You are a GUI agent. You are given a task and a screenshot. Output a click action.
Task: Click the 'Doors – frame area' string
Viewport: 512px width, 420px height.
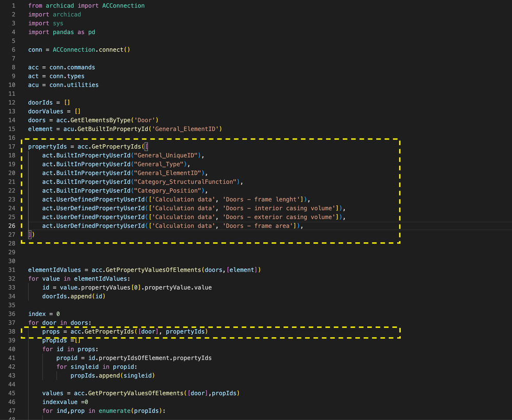click(258, 226)
